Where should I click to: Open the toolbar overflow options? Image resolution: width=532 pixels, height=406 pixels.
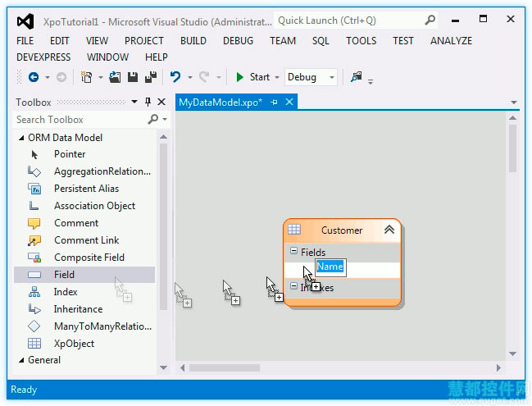point(371,81)
